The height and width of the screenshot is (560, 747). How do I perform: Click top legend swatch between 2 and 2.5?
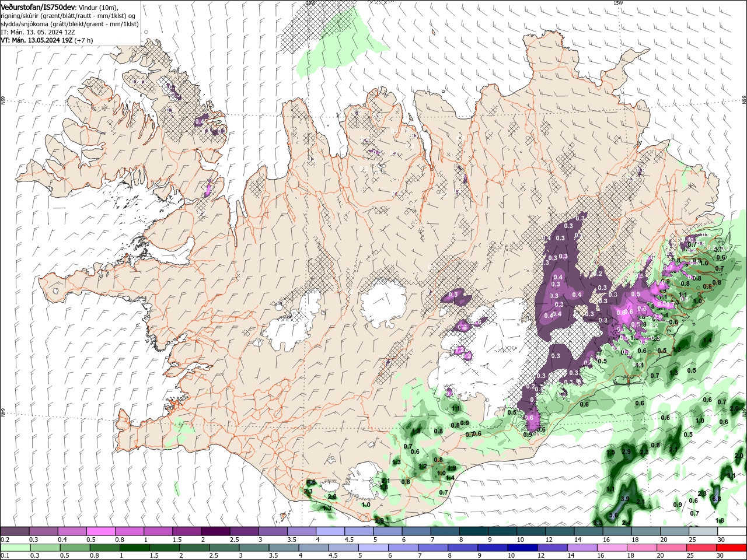(215, 531)
